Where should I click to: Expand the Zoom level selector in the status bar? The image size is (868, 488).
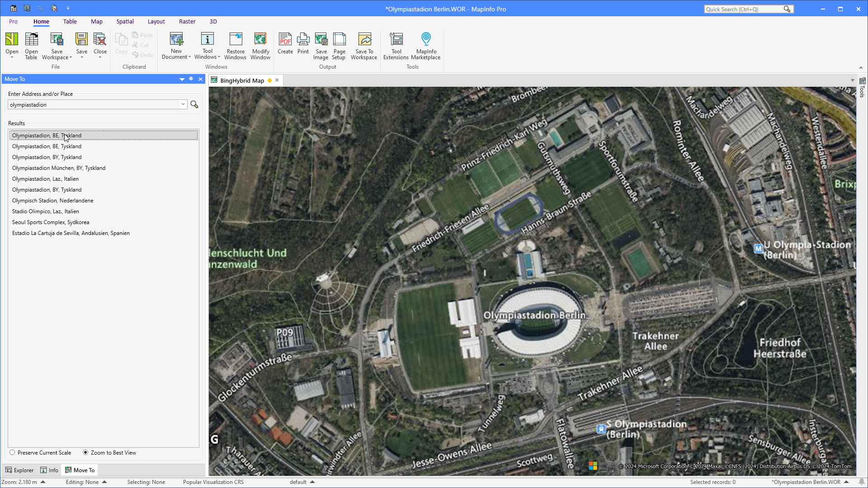point(44,482)
